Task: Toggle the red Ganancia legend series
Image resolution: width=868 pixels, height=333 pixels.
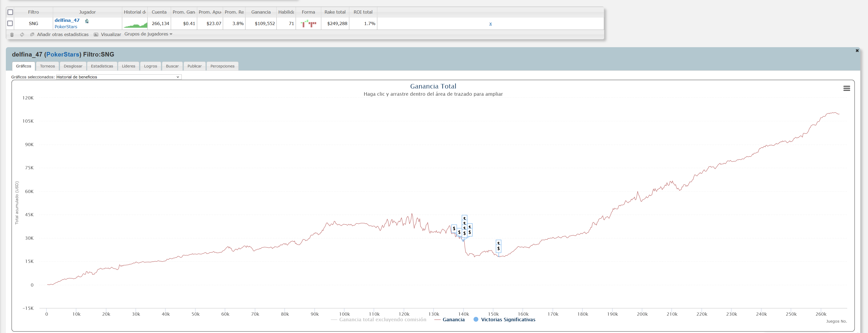Action: tap(453, 319)
